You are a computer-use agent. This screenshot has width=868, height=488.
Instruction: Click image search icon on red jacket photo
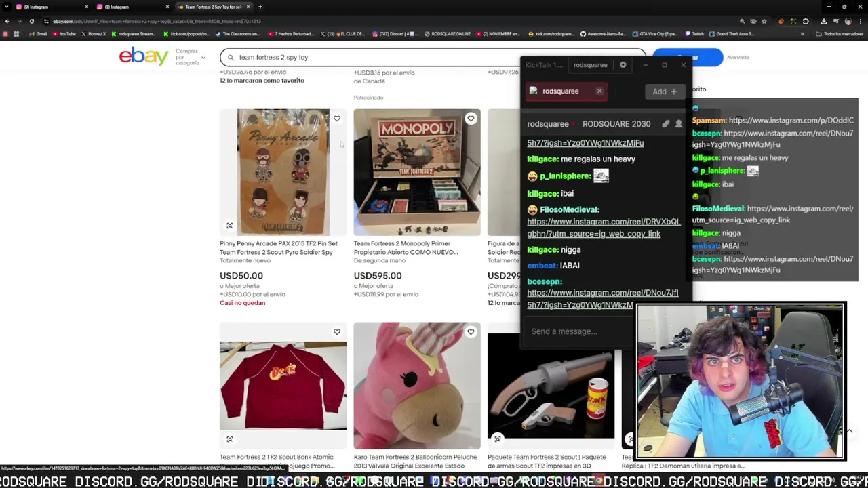(x=230, y=439)
